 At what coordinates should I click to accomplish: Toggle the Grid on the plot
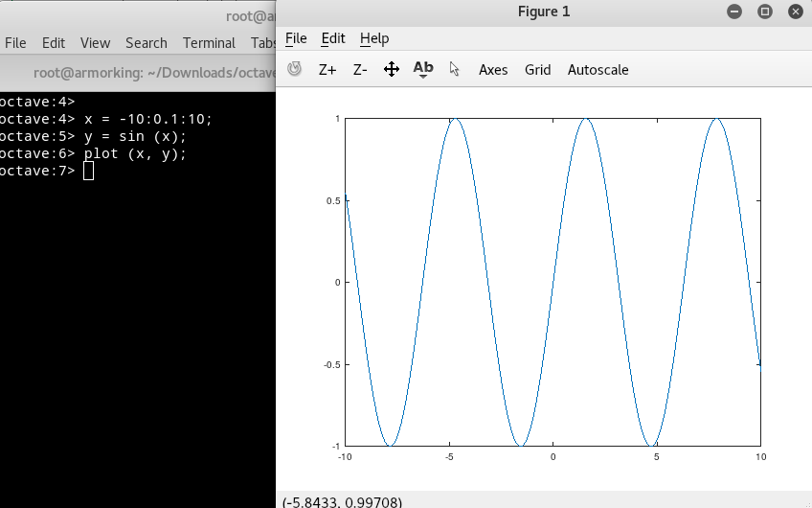(537, 69)
